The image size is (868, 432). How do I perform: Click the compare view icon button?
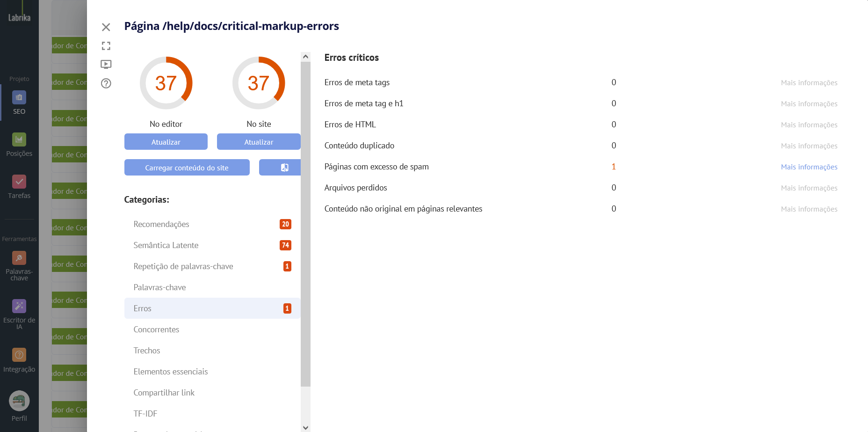coord(281,168)
